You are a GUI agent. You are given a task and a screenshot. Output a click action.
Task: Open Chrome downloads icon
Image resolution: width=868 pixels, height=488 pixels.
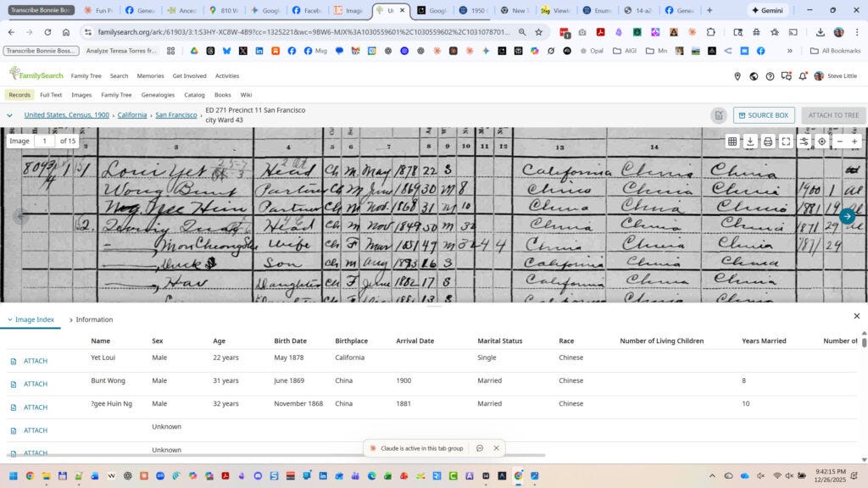click(821, 32)
